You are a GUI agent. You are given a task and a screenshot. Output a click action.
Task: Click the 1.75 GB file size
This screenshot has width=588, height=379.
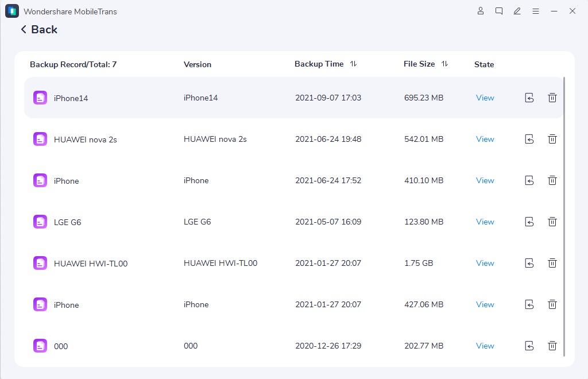click(419, 263)
